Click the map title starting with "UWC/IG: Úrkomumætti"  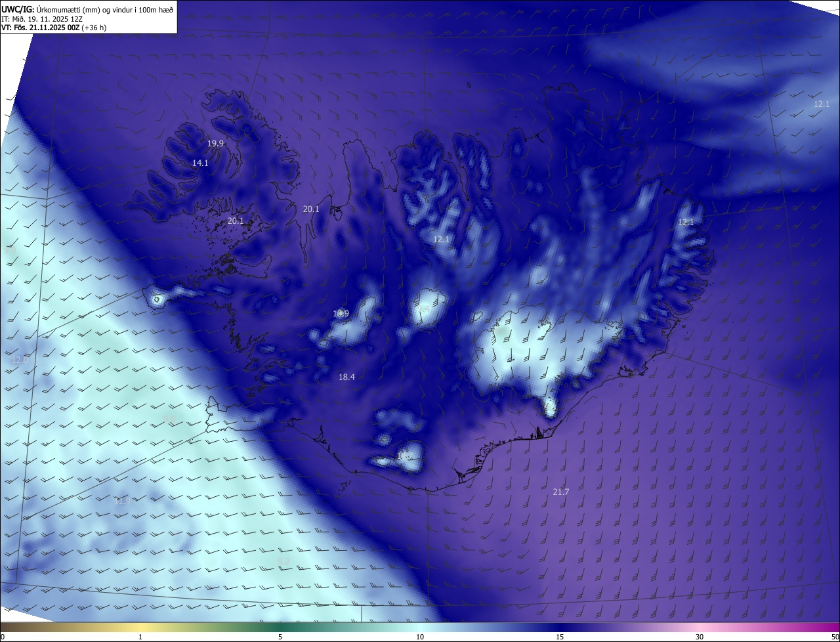87,9
